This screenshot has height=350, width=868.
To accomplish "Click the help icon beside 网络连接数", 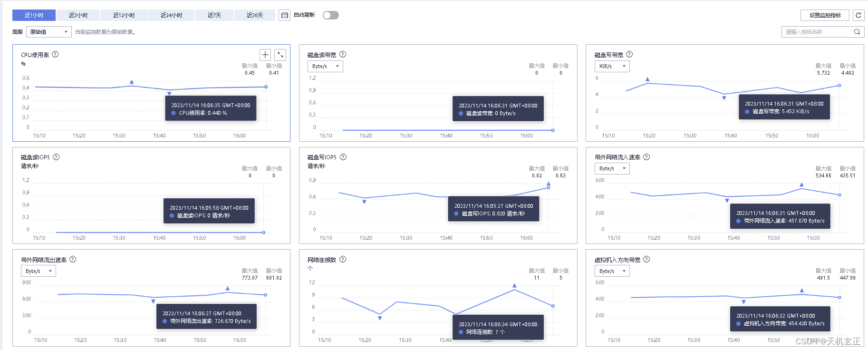I will [x=343, y=259].
